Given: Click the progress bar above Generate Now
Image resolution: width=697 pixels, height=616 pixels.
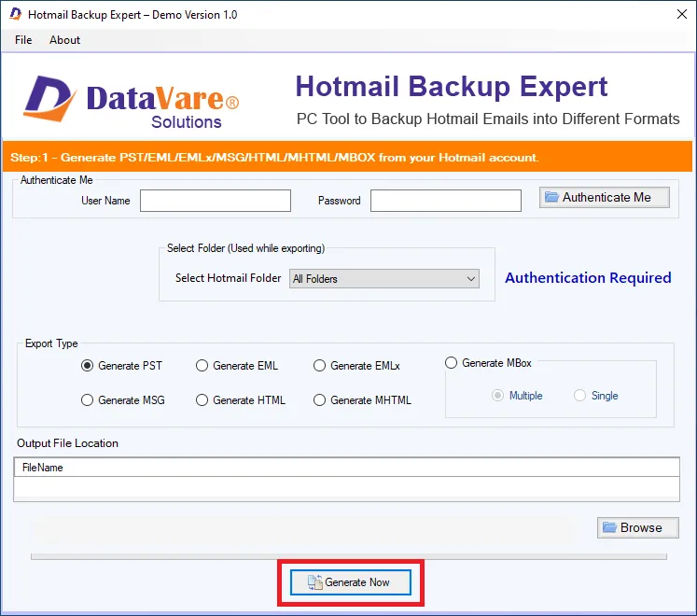Looking at the screenshot, I should point(349,557).
